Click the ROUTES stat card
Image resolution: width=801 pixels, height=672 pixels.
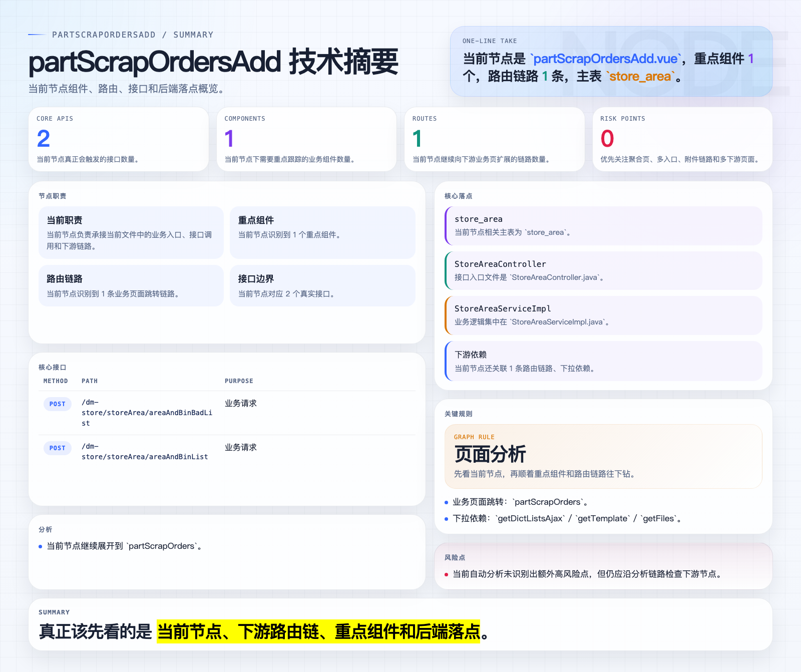pyautogui.click(x=495, y=139)
